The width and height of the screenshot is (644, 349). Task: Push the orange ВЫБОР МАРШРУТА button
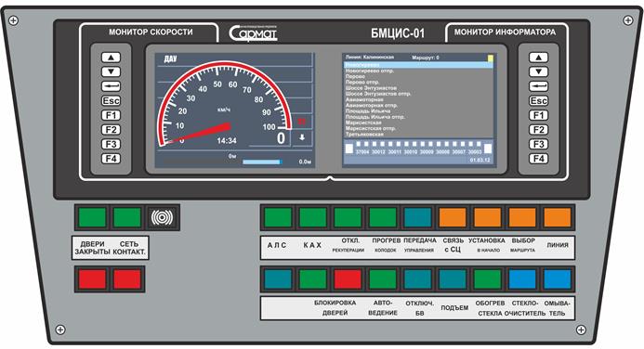[x=522, y=217]
